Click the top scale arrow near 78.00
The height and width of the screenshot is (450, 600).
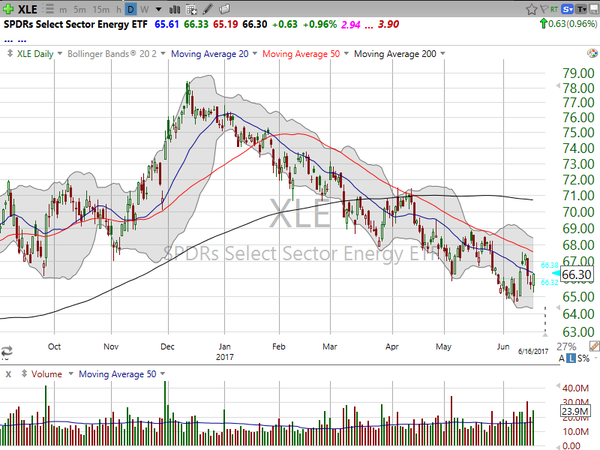[558, 86]
